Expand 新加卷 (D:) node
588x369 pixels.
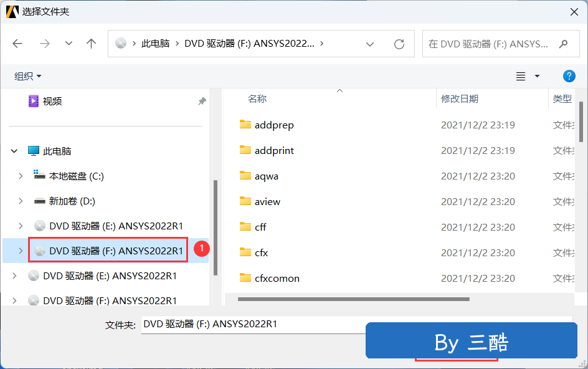[21, 201]
